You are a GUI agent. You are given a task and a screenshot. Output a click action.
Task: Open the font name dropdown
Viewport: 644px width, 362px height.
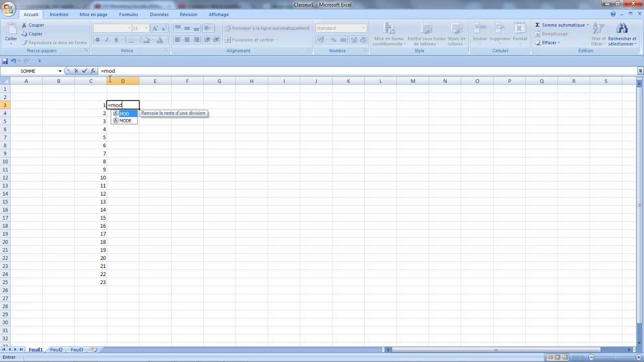pyautogui.click(x=129, y=28)
